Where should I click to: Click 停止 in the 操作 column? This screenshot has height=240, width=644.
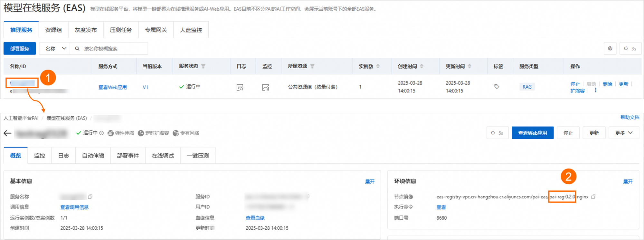(575, 84)
